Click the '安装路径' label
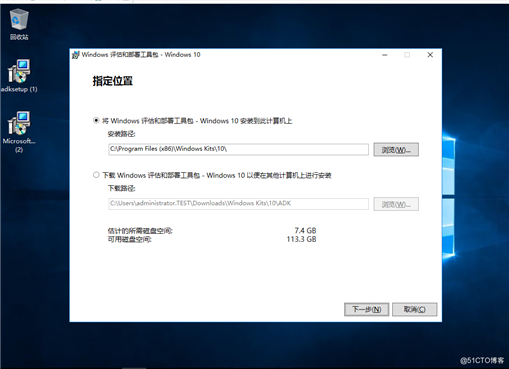The width and height of the screenshot is (509, 369). (x=121, y=134)
